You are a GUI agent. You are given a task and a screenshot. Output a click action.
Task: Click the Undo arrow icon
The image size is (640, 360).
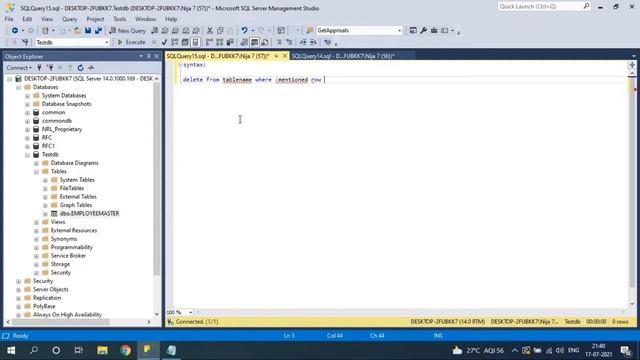(x=244, y=31)
